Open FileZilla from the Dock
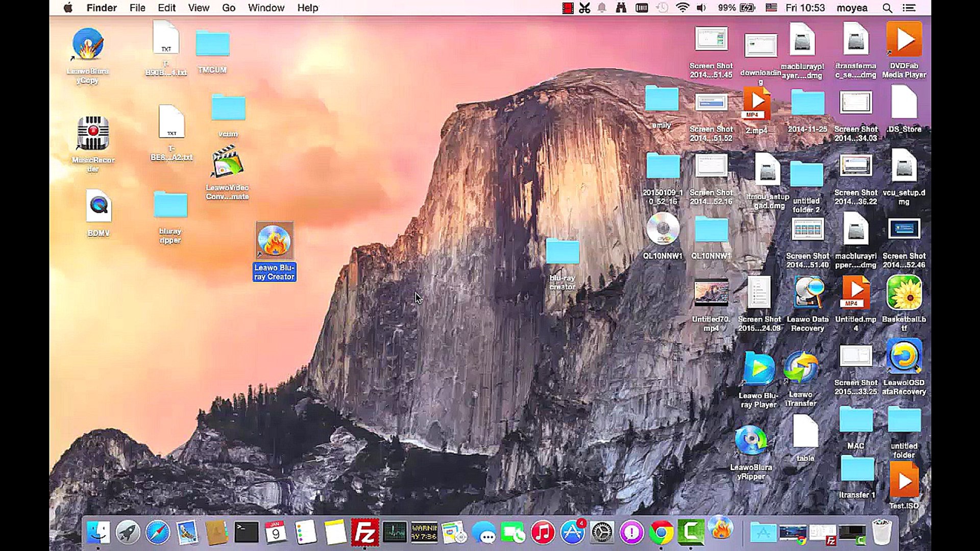980x551 pixels. click(365, 533)
